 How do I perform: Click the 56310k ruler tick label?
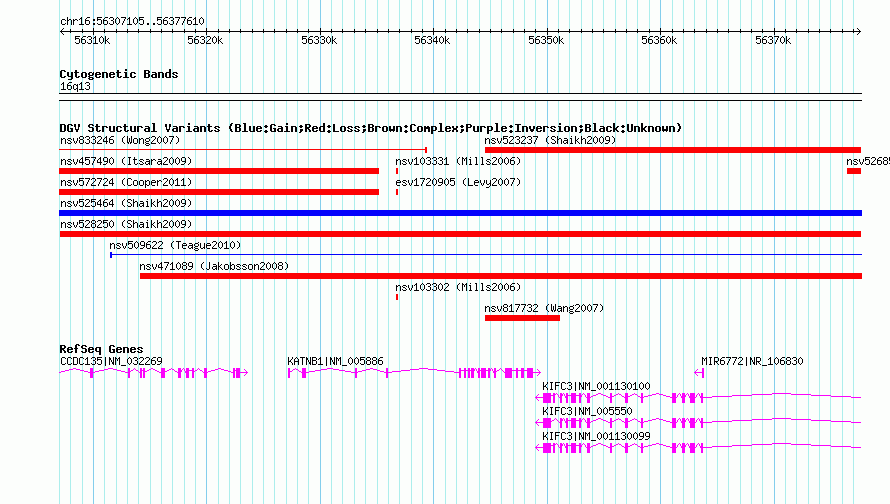92,40
